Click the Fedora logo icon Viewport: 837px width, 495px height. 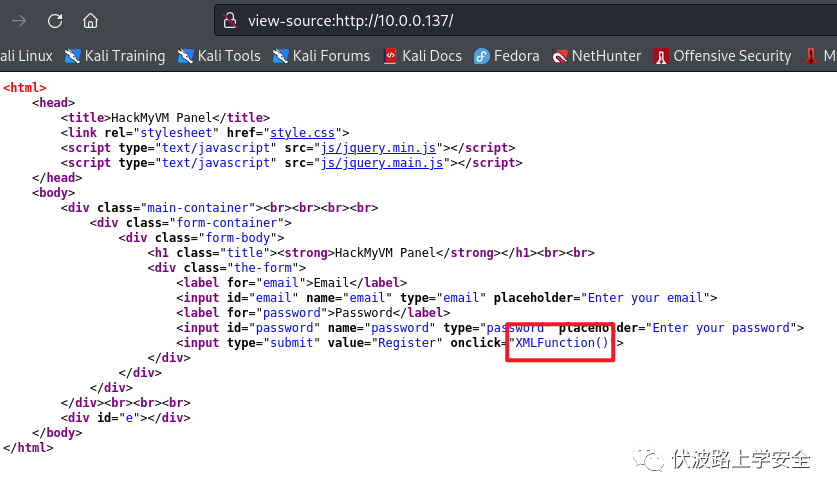coord(481,56)
